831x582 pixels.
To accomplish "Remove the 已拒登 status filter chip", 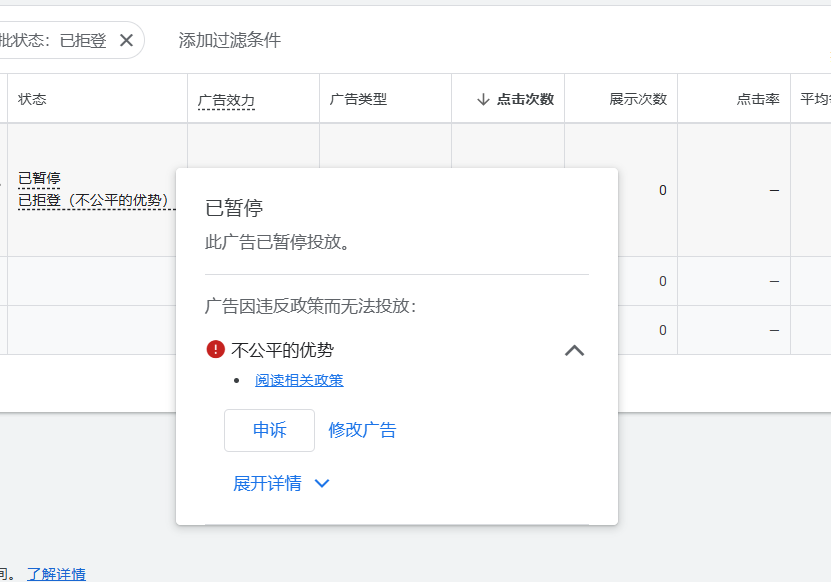I will click(x=126, y=40).
